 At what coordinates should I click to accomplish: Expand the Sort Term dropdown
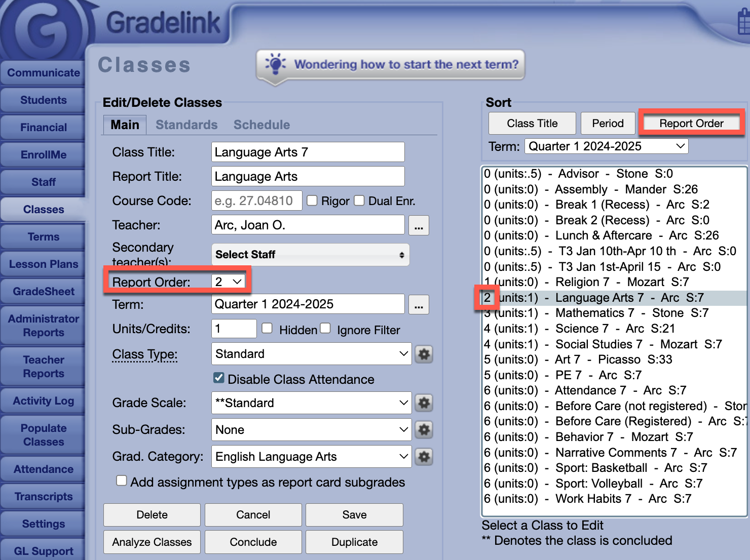coord(606,146)
